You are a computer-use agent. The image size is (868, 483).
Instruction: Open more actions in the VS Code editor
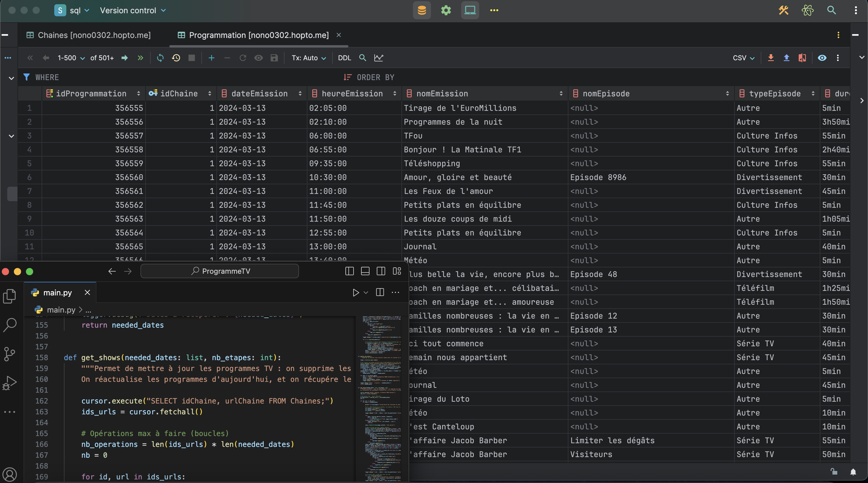click(395, 292)
